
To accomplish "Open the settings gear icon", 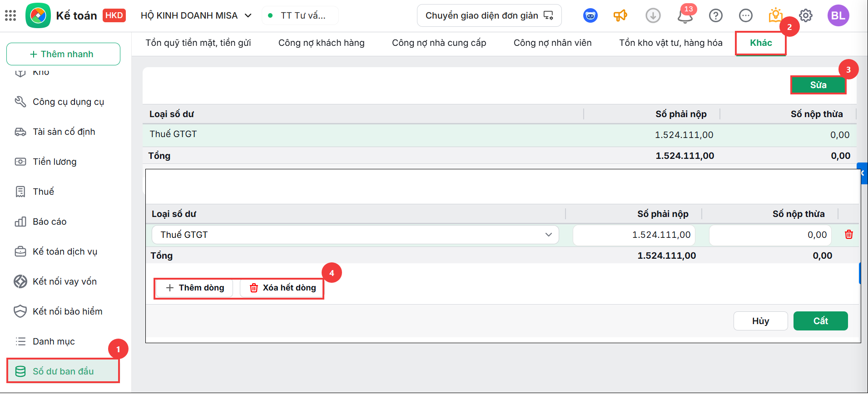I will tap(806, 15).
